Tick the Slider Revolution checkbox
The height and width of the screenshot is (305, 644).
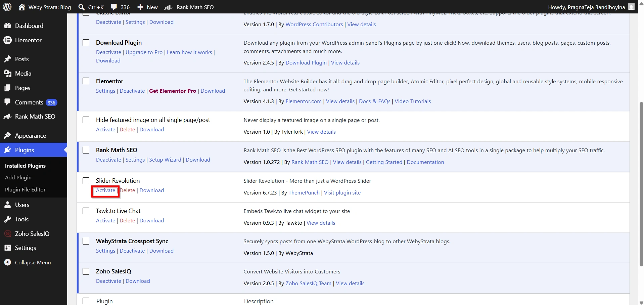(x=86, y=181)
